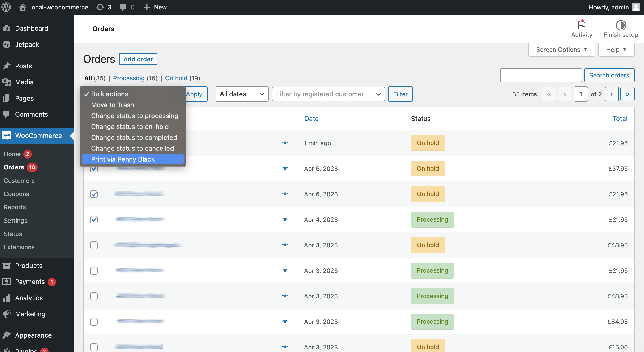This screenshot has width=644, height=352.
Task: Open Posts from sidebar
Action: (37, 66)
